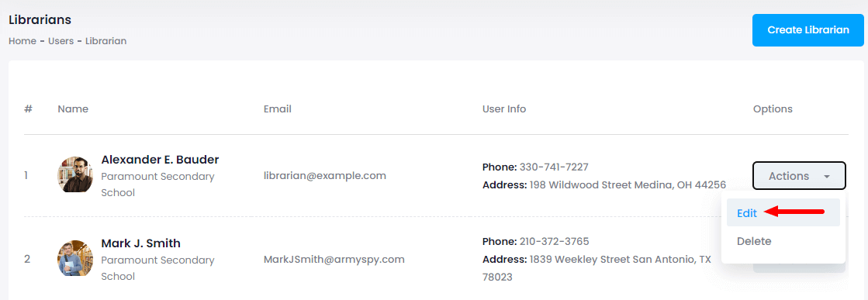Viewport: 868px width, 300px height.
Task: Click MarkJSmith@armyspy.com email address
Action: (x=334, y=258)
